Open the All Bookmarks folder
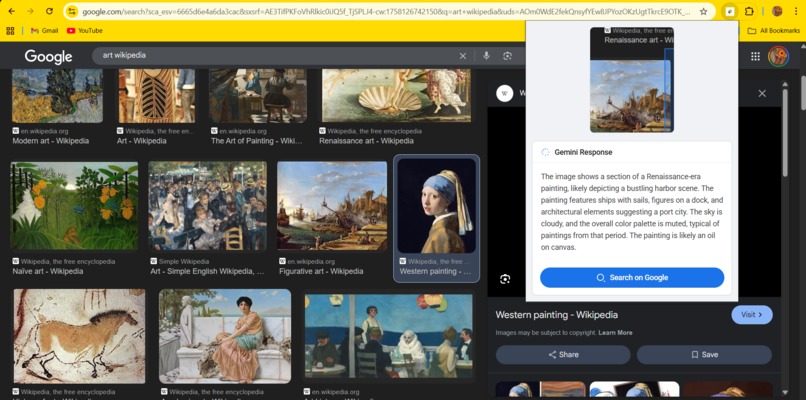Viewport: 806px width, 400px height. click(774, 31)
